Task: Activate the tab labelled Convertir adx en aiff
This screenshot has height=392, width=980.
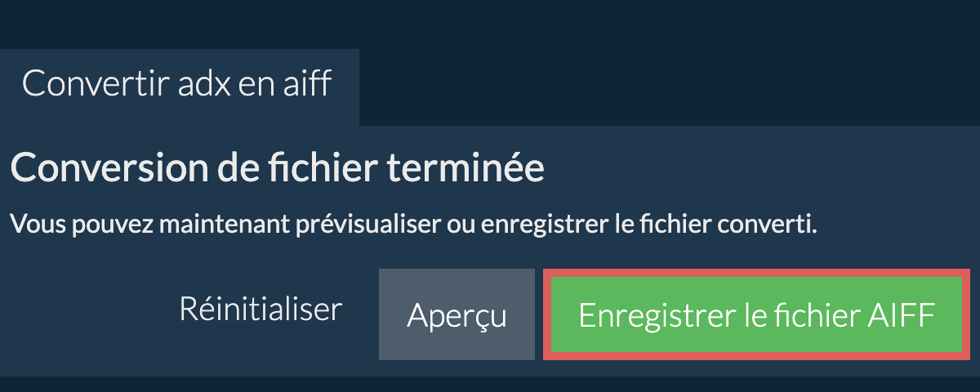Action: [x=177, y=84]
